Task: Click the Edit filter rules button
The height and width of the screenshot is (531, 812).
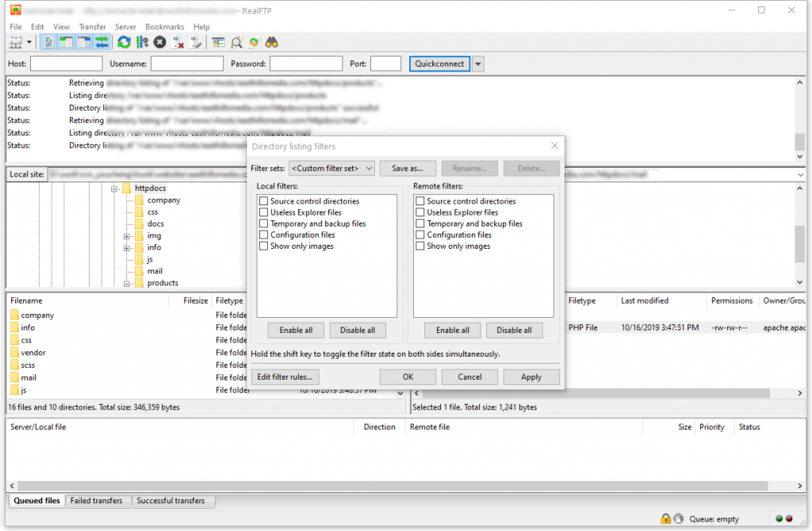Action: click(x=285, y=376)
